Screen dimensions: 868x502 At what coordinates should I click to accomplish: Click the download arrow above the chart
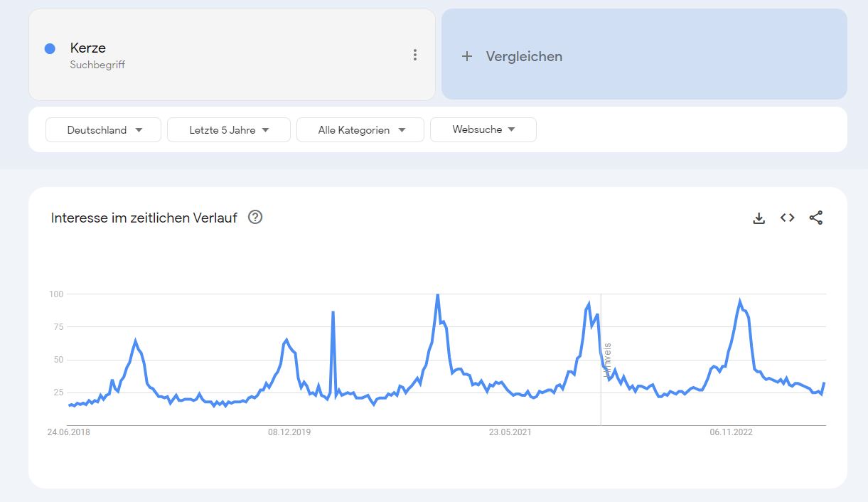click(759, 218)
